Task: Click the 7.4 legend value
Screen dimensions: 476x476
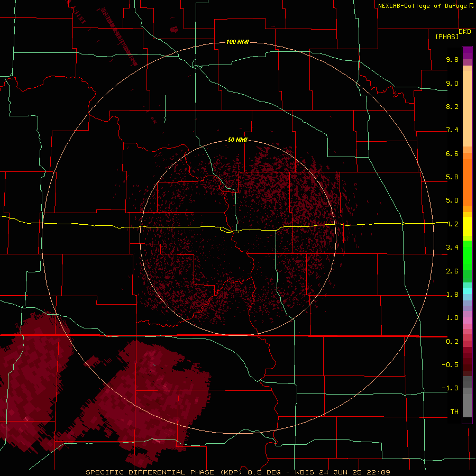Action: click(x=452, y=130)
